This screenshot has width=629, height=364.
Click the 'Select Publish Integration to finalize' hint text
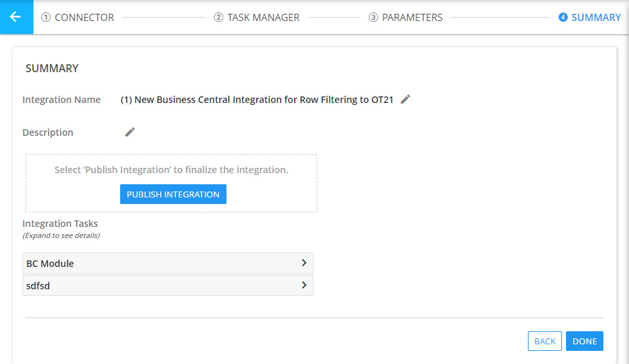click(x=171, y=170)
